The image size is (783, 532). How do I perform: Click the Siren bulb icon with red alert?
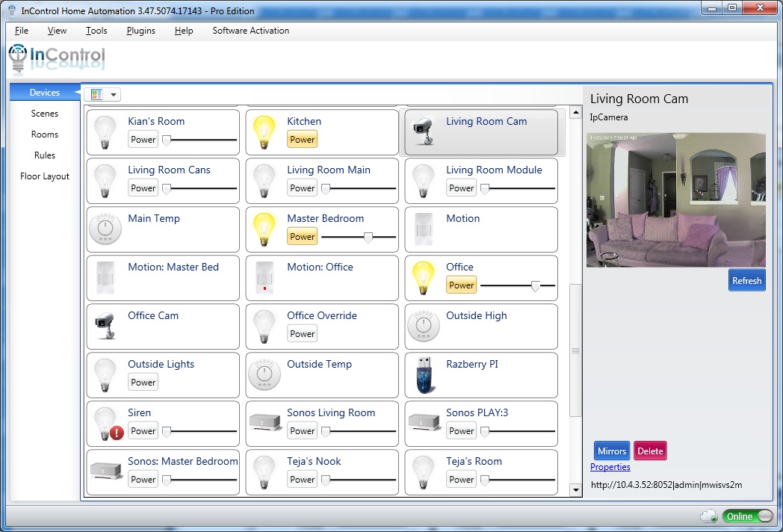[x=107, y=424]
